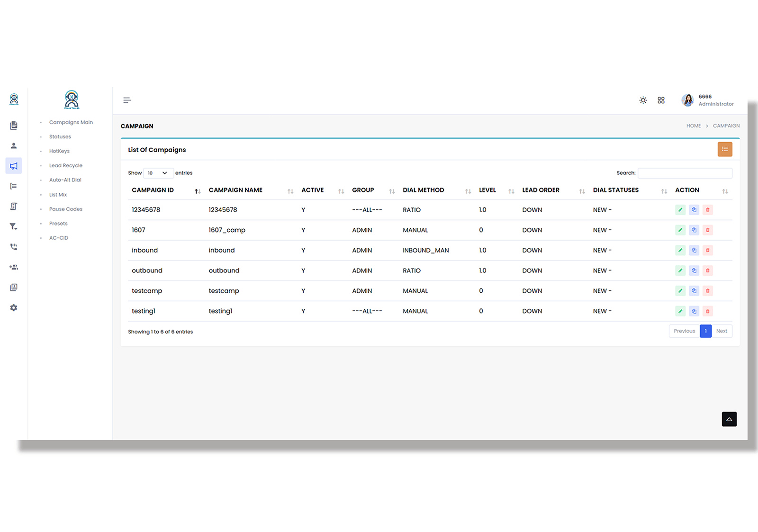The image size is (758, 532).
Task: Toggle light/dark theme sun icon
Action: point(643,100)
